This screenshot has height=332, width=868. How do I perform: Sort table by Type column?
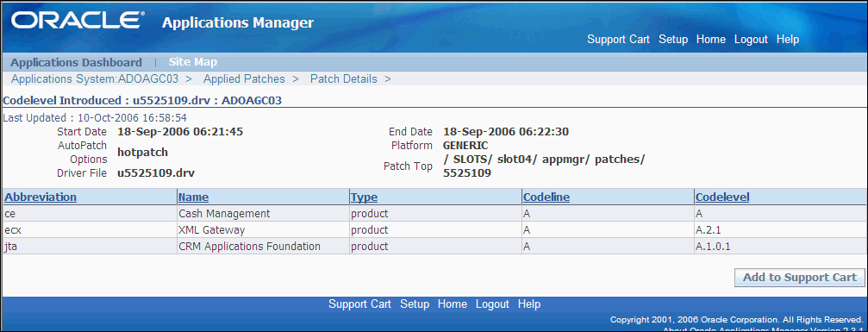tap(364, 197)
